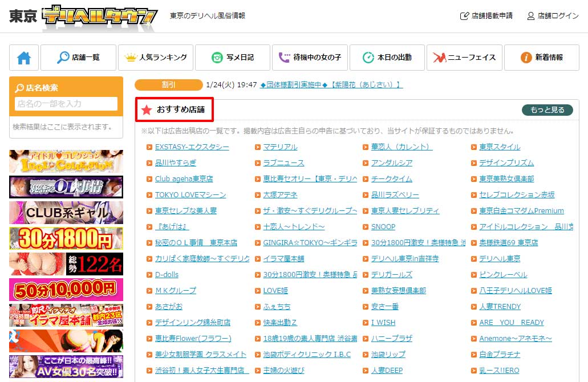Open 待機中の女の子 tab
The width and height of the screenshot is (588, 382).
pyautogui.click(x=310, y=58)
